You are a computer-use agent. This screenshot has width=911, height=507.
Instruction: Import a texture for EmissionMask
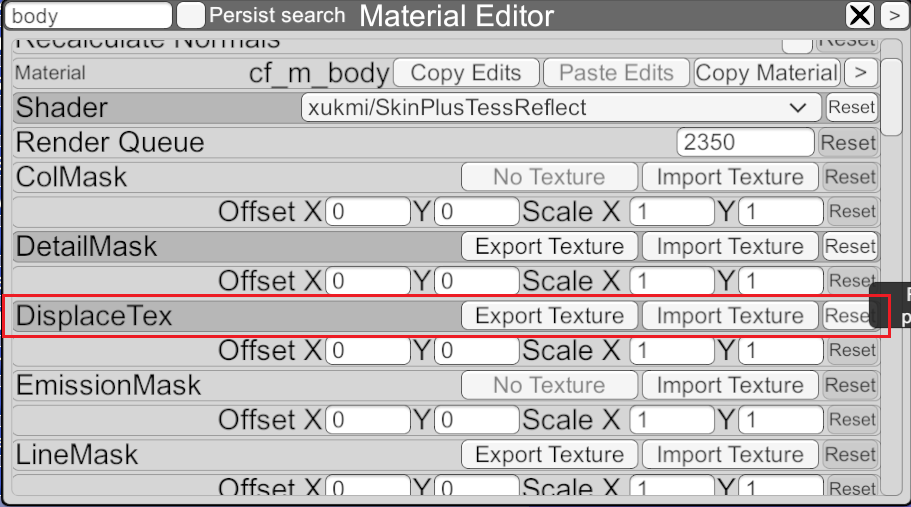[x=730, y=385]
